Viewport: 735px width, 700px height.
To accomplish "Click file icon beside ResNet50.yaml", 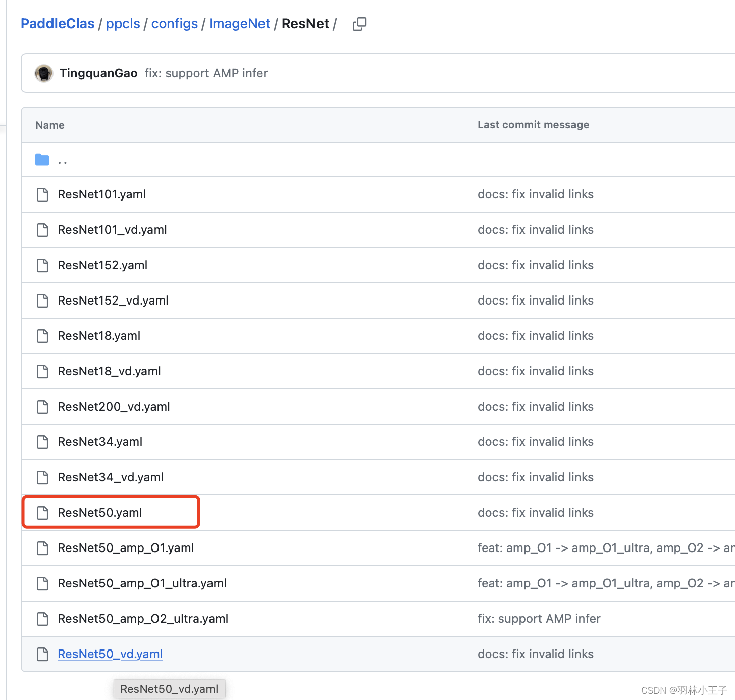I will (x=43, y=513).
